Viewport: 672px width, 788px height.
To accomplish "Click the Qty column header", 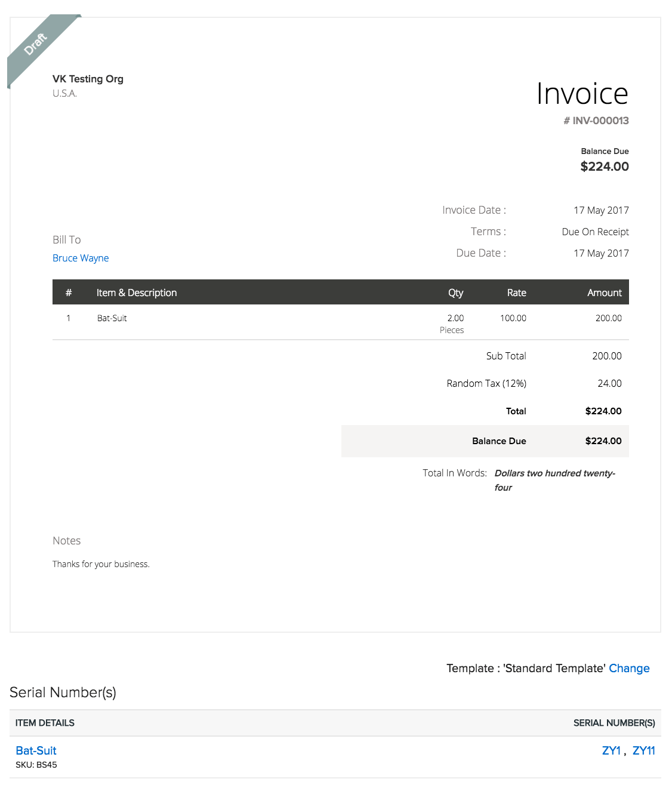I will point(455,293).
